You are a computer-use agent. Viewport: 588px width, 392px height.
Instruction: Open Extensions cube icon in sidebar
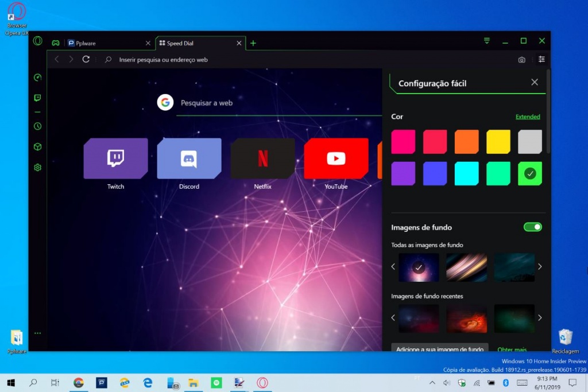(37, 147)
